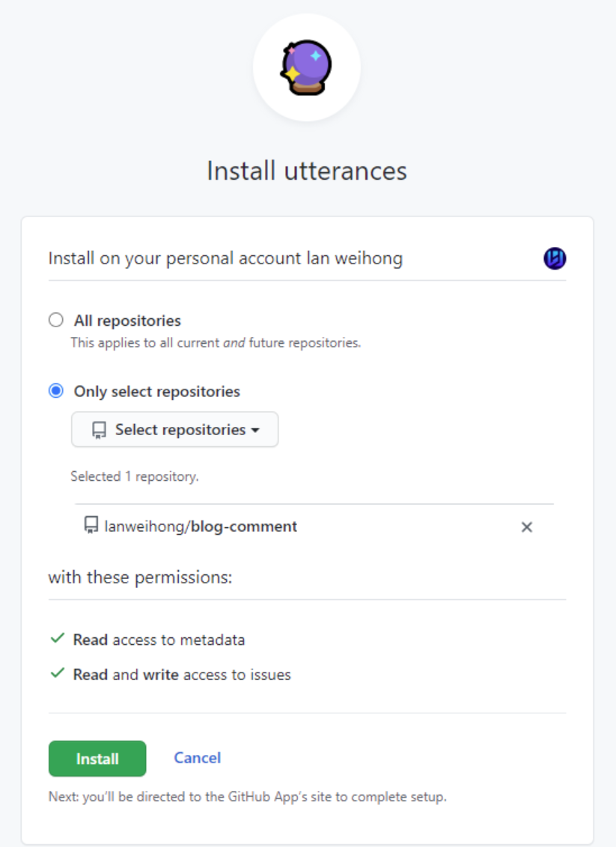Click Read and write access to issues text
This screenshot has width=616, height=847.
pyautogui.click(x=182, y=675)
